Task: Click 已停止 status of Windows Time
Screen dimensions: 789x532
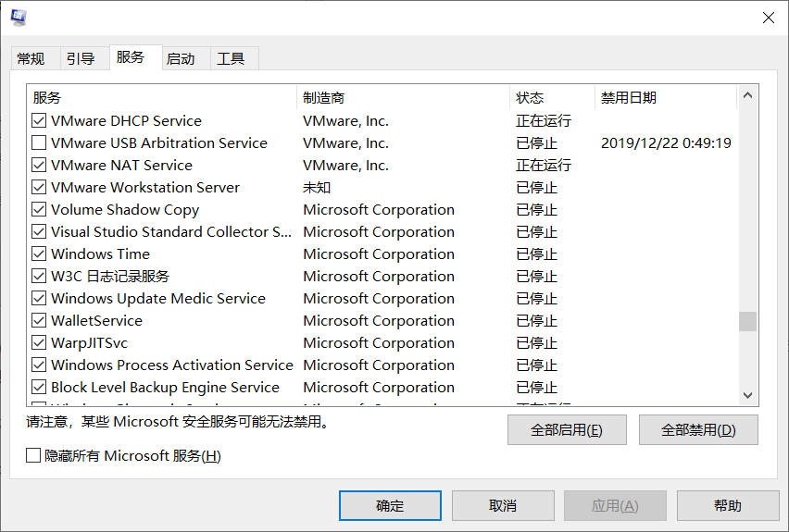Action: [x=536, y=254]
